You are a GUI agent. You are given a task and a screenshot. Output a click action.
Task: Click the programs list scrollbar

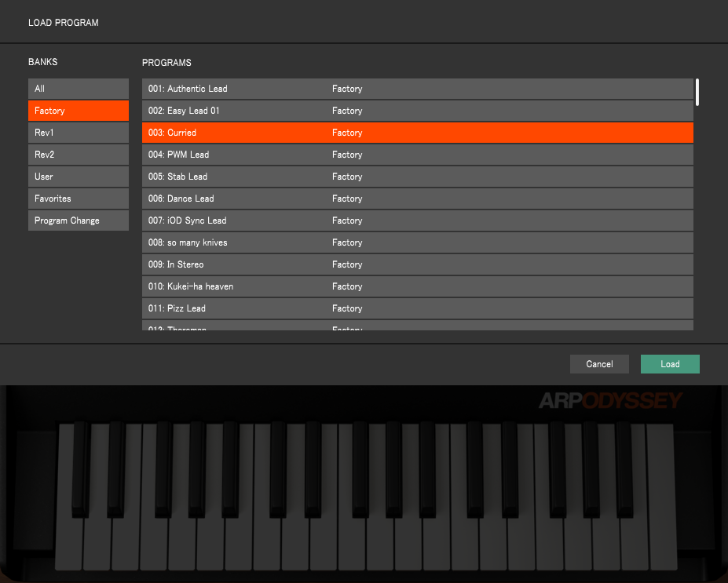click(697, 89)
